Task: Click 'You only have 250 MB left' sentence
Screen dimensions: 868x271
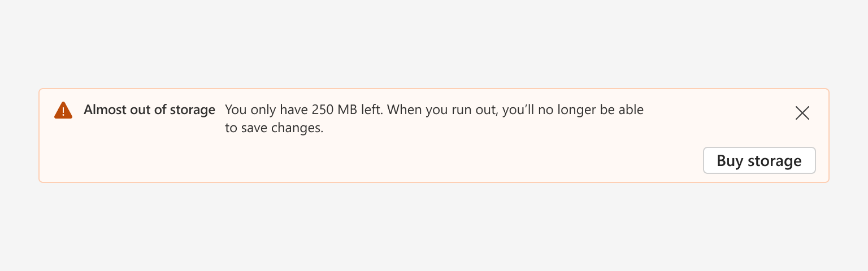Action: tap(304, 110)
